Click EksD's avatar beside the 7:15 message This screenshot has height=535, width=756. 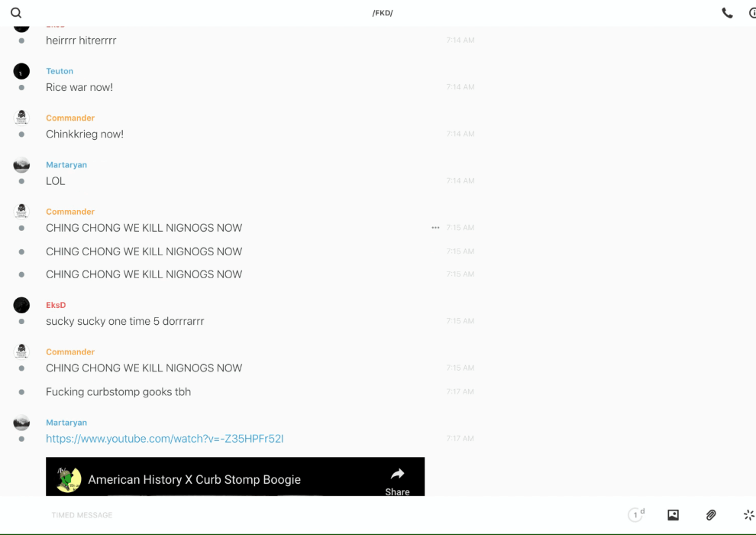21,306
